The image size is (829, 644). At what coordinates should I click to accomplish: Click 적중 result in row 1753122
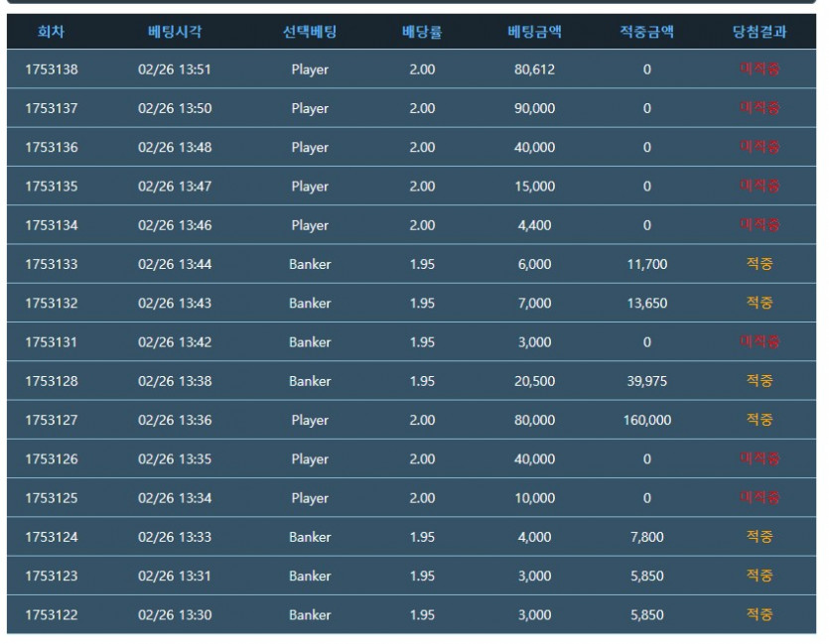click(x=760, y=614)
